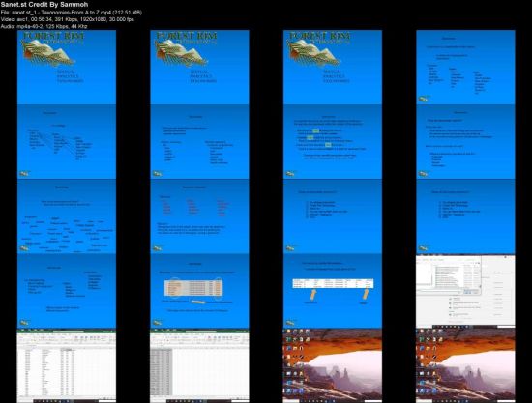Click the left orange arrow under table
Image resolution: width=532 pixels, height=403 pixels.
pyautogui.click(x=313, y=294)
